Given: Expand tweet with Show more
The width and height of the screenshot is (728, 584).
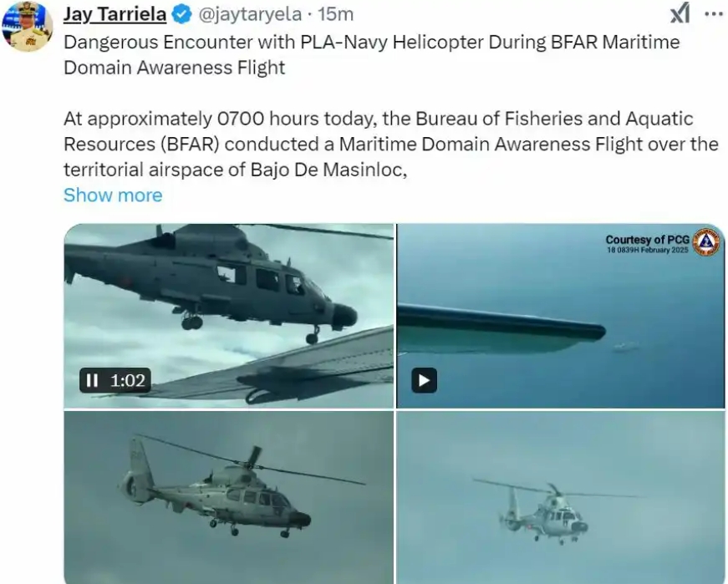Looking at the screenshot, I should click(113, 195).
